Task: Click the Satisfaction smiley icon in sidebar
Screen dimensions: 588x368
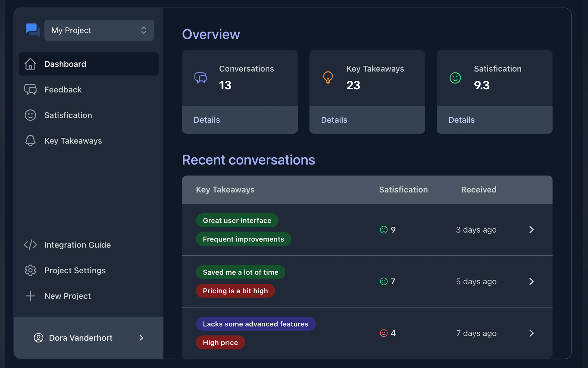Action: tap(30, 115)
